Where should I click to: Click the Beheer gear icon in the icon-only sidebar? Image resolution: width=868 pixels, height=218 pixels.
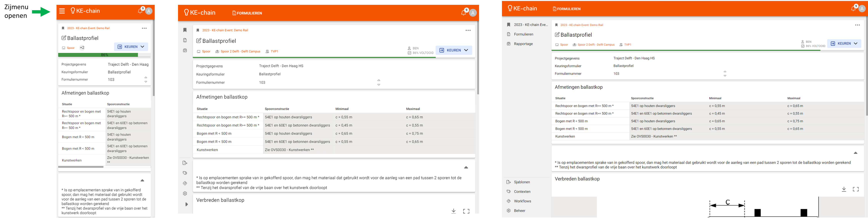pyautogui.click(x=185, y=194)
